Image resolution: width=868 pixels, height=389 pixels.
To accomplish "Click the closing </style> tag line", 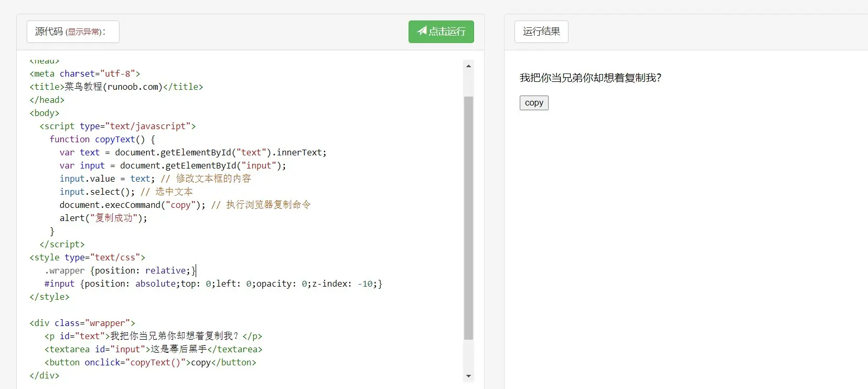I will 49,297.
